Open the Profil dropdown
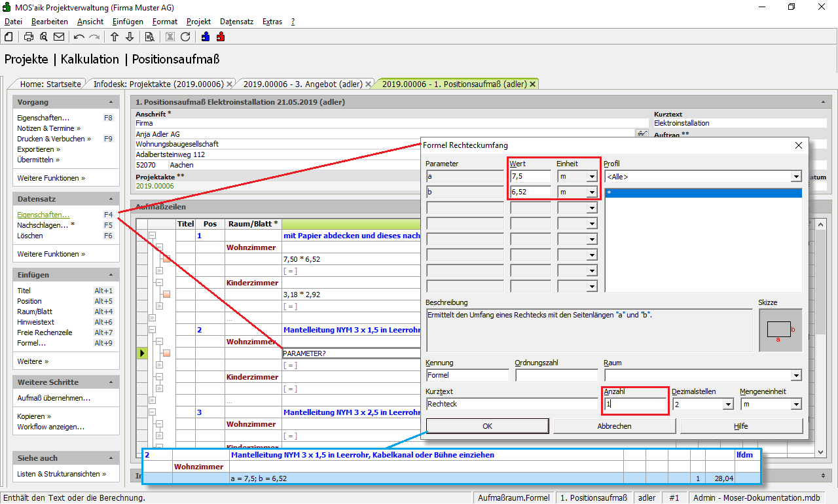The height and width of the screenshot is (504, 838). pos(796,177)
